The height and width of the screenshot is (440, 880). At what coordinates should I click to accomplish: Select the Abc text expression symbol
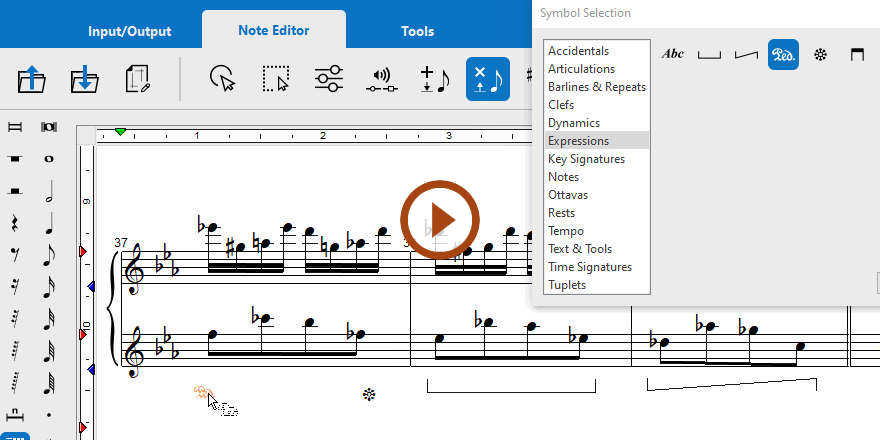click(x=673, y=54)
